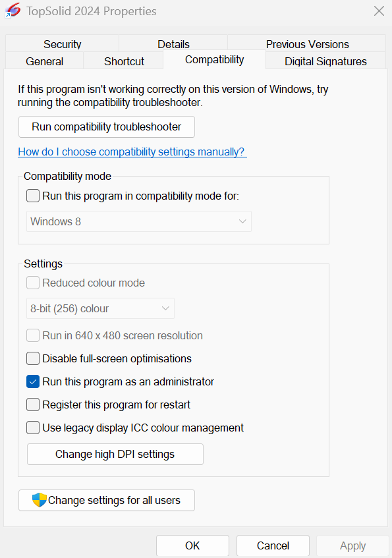Go to the General tab

coord(45,61)
